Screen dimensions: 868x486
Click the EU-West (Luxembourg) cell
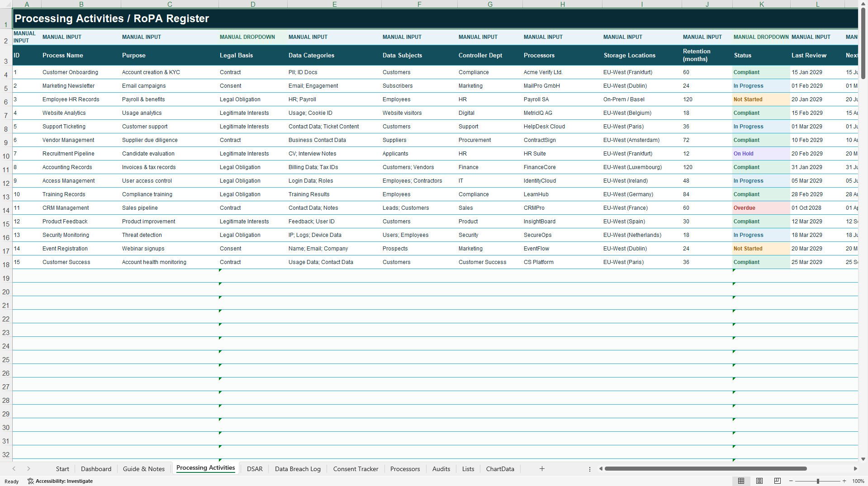coord(642,167)
